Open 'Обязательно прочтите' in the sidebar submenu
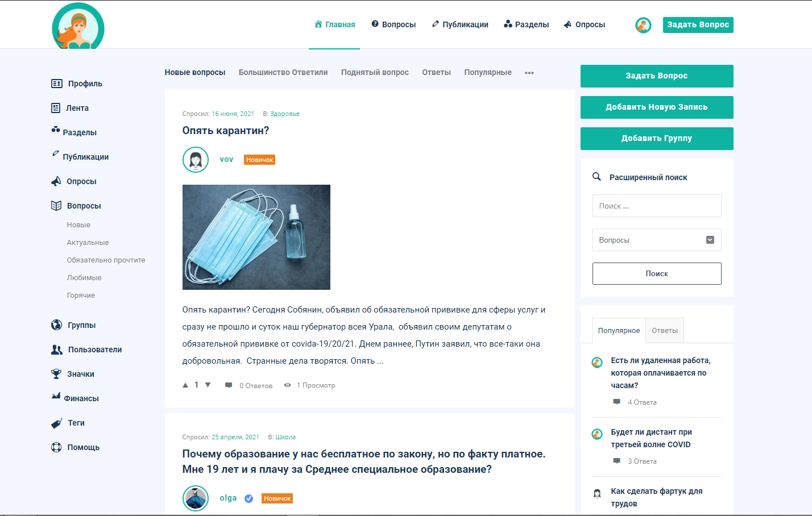 click(106, 260)
